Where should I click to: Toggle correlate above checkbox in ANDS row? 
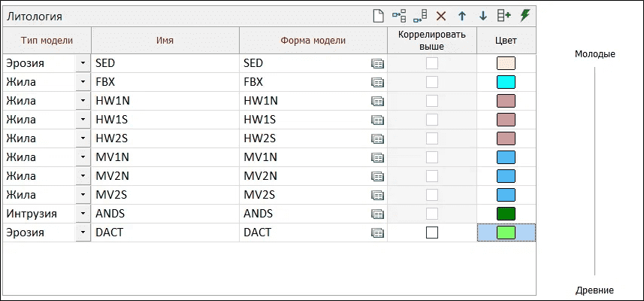(x=431, y=214)
